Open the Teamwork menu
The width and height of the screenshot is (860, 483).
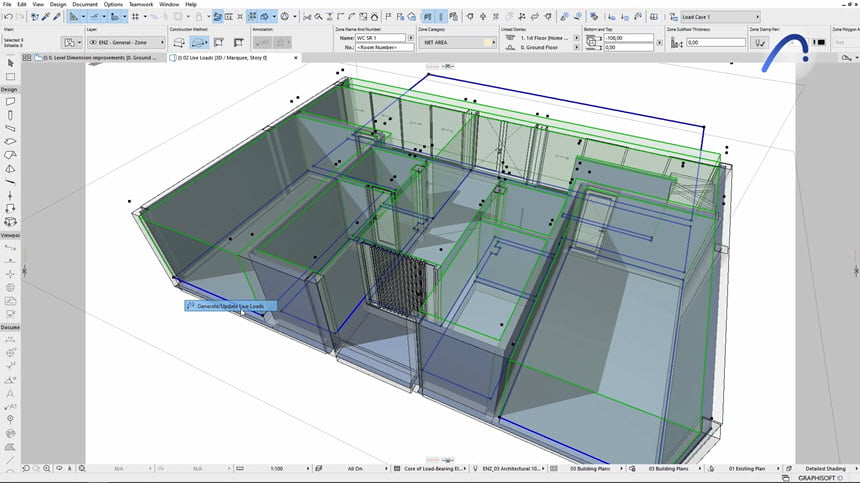pyautogui.click(x=141, y=4)
